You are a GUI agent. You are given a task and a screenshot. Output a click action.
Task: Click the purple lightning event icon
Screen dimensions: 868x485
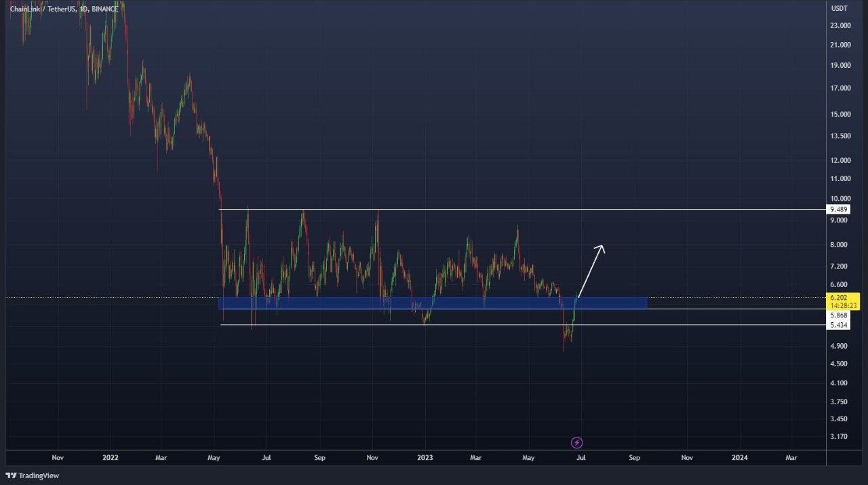pyautogui.click(x=576, y=443)
